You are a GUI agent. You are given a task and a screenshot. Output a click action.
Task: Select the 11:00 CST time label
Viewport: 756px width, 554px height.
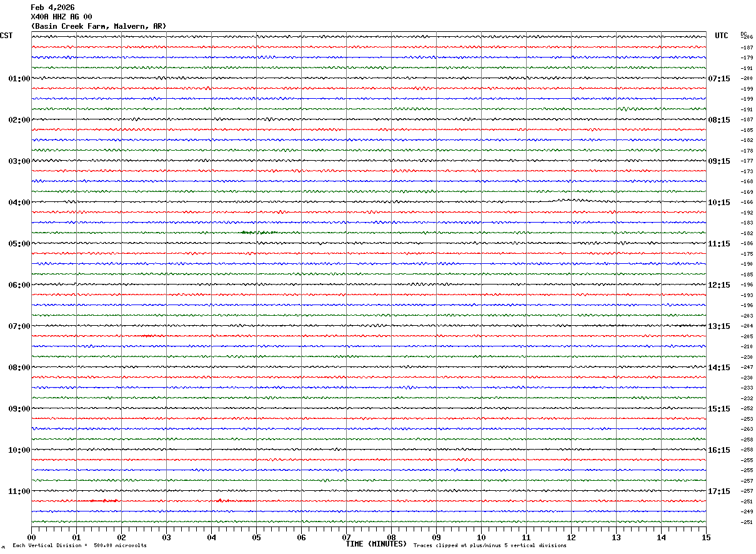(x=19, y=491)
